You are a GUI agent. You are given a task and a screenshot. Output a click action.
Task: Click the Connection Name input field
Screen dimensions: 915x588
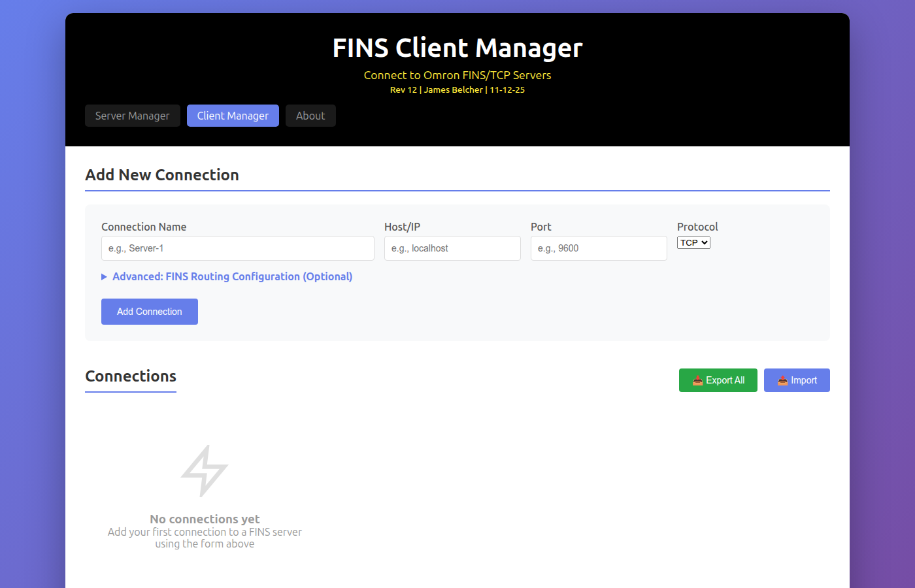pyautogui.click(x=238, y=248)
